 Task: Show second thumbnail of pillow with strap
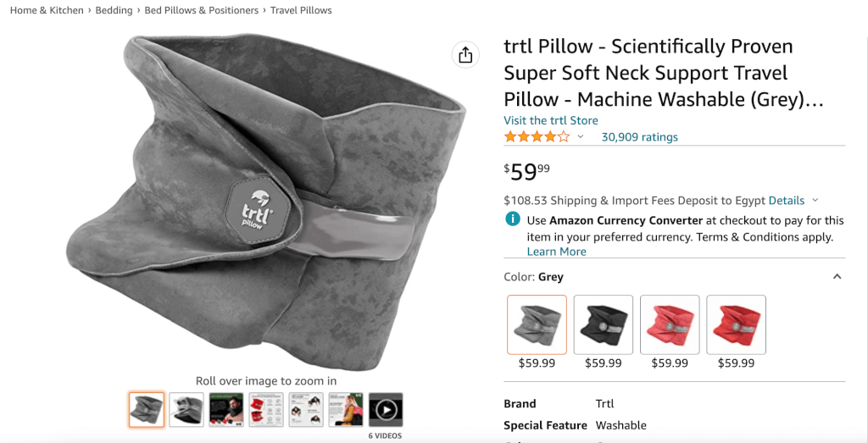click(186, 410)
